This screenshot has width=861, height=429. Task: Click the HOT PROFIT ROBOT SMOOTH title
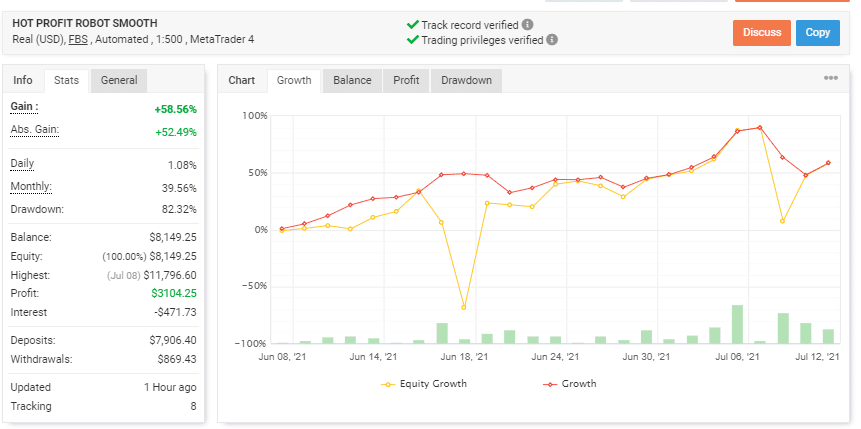(85, 23)
